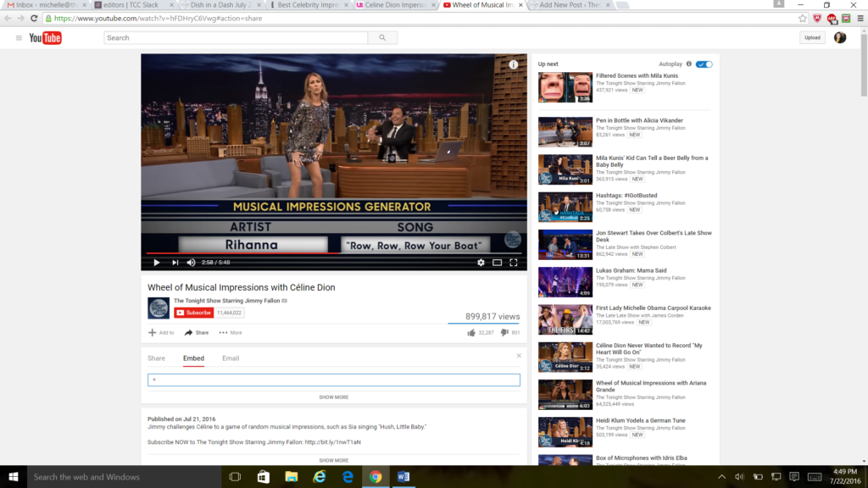
Task: Subscribe to The Tonight Show channel
Action: coord(194,313)
